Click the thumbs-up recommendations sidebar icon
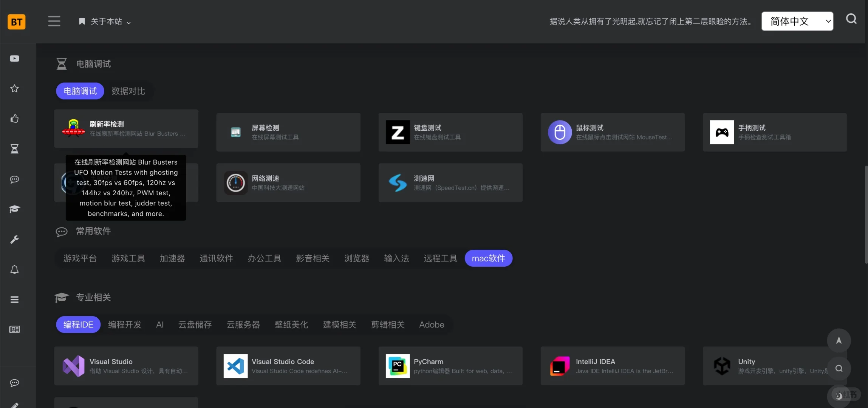The width and height of the screenshot is (868, 408). [14, 119]
